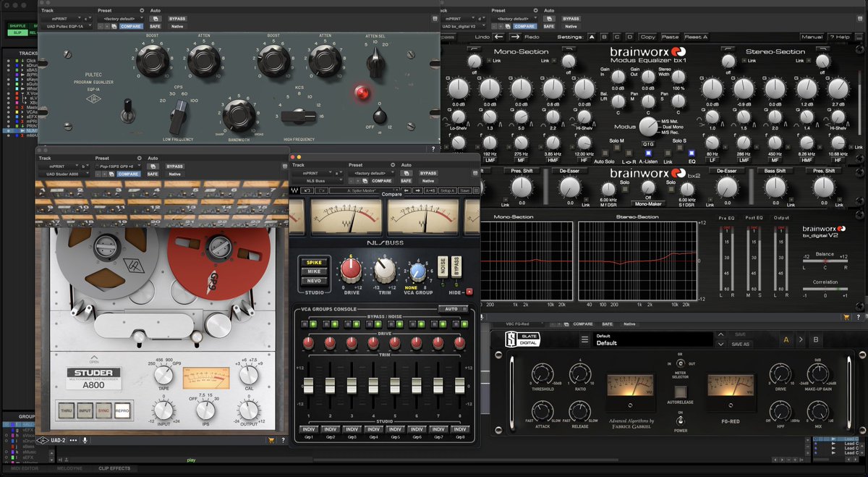Click the Studer TAPE type knob

click(x=163, y=375)
